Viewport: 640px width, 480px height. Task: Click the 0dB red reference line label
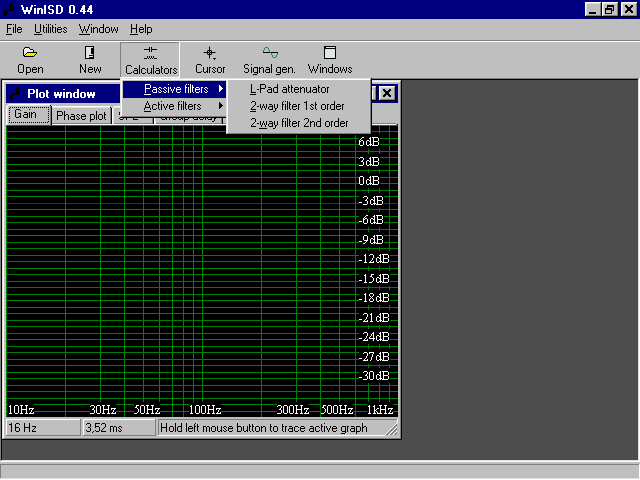[x=369, y=181]
